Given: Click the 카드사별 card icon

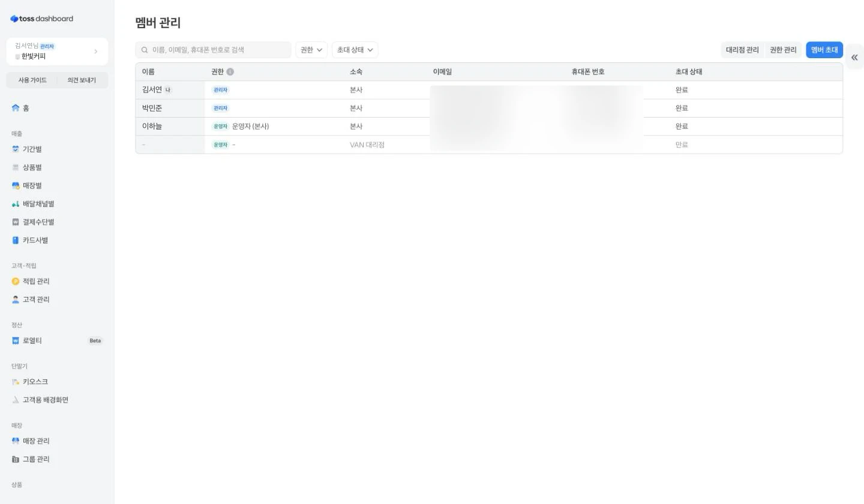Looking at the screenshot, I should click(16, 241).
